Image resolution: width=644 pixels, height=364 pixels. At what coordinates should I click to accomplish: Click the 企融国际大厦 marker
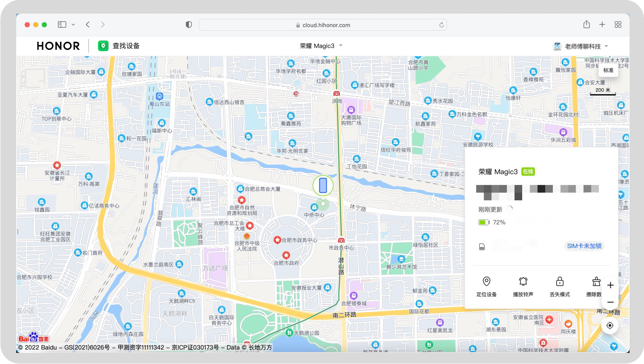pos(101,72)
